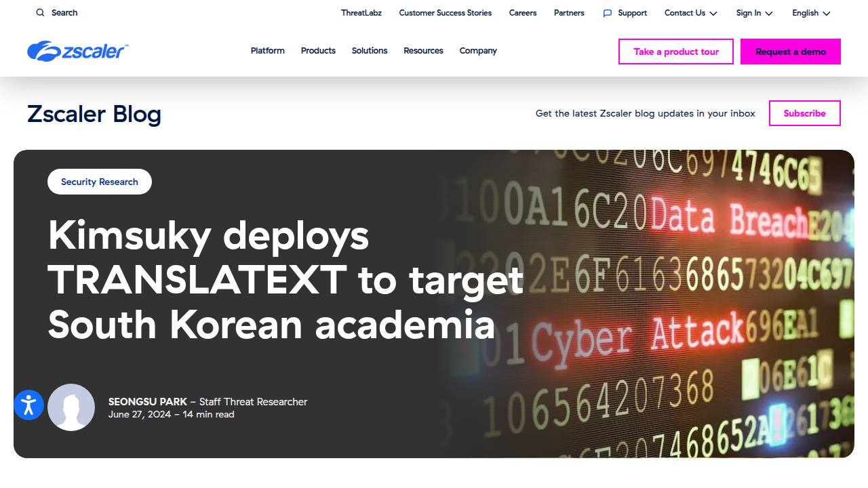Open the Partners link
Image resolution: width=868 pixels, height=488 pixels.
tap(569, 13)
